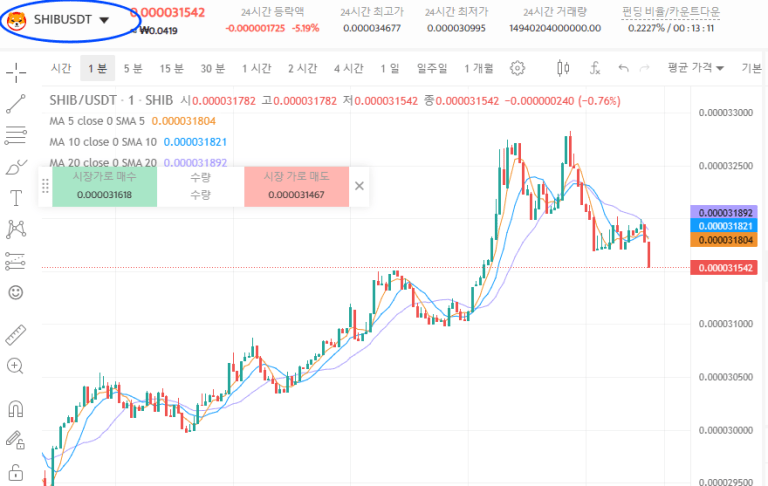This screenshot has width=768, height=486.
Task: Select the trend line drawing tool
Action: pyautogui.click(x=16, y=104)
